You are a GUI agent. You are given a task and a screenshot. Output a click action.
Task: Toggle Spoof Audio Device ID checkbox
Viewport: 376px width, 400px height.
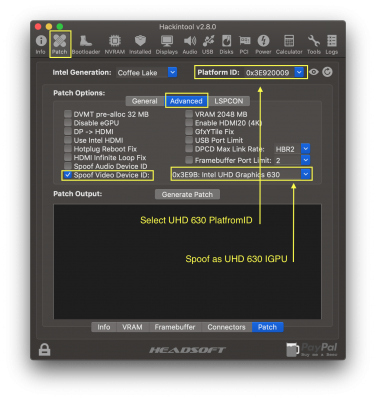click(68, 166)
